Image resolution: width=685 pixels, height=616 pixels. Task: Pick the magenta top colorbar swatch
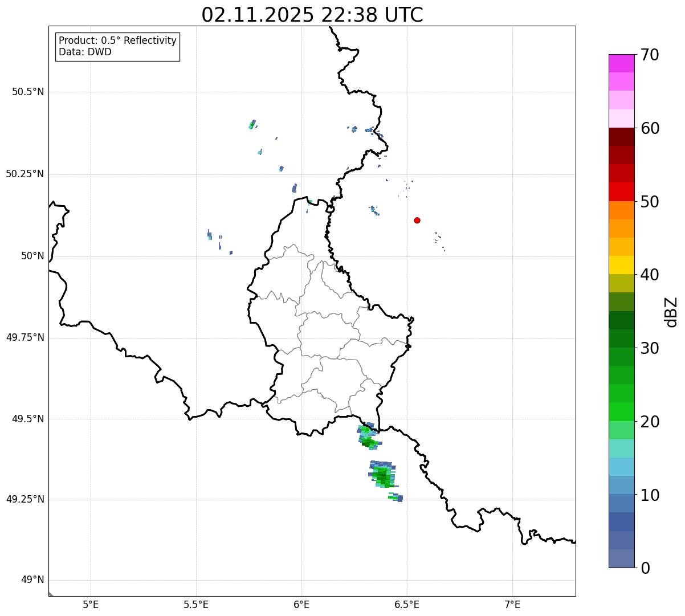coord(621,63)
